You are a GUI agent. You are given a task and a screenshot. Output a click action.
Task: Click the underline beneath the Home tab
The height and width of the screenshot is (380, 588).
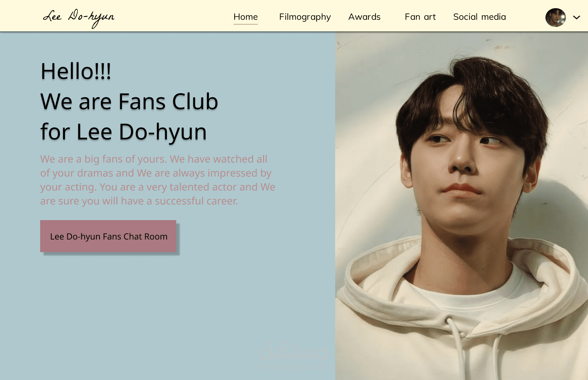(245, 24)
